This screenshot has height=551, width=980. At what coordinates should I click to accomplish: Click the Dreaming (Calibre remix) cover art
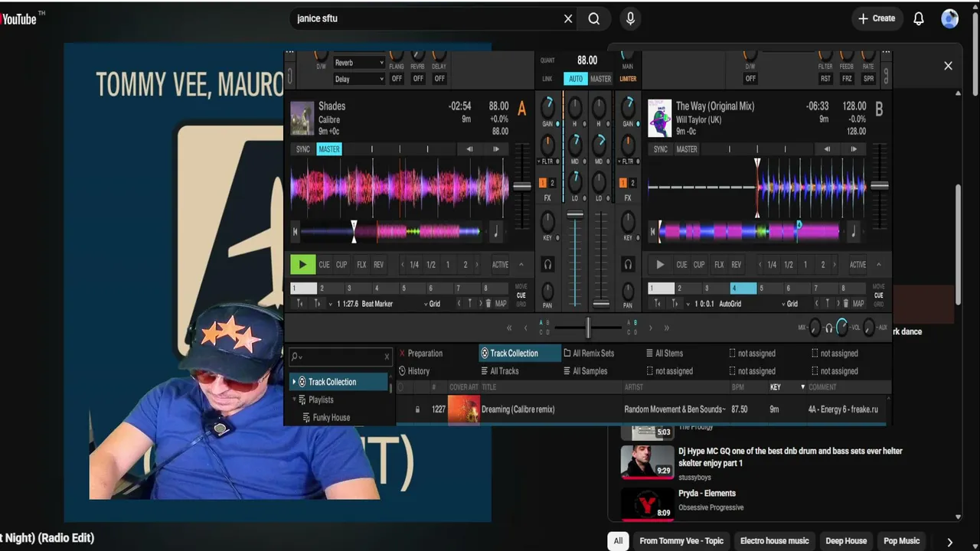463,409
